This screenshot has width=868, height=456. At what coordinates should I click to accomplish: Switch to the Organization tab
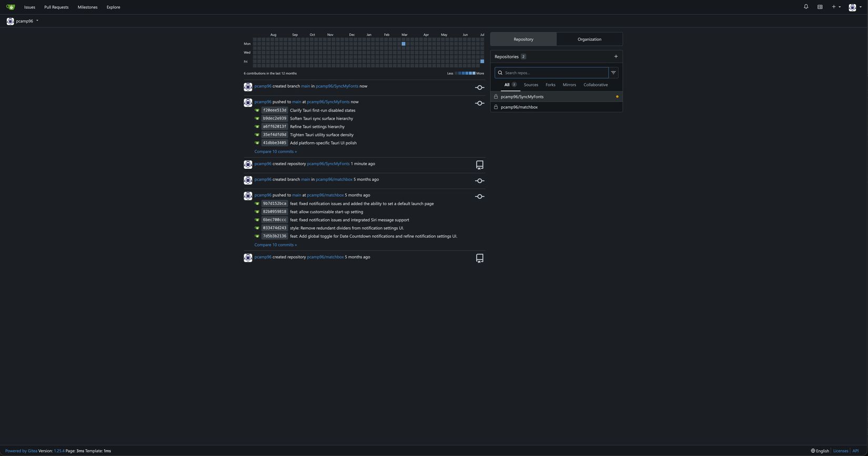[589, 39]
